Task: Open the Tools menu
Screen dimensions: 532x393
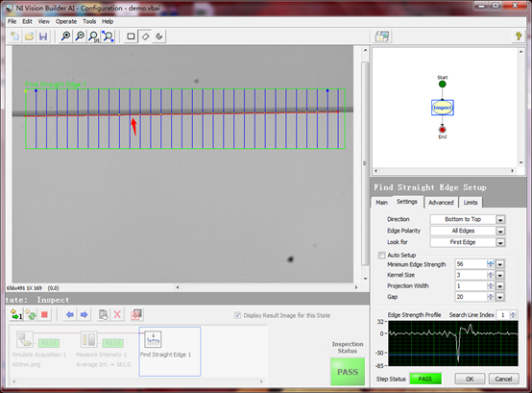Action: tap(89, 21)
